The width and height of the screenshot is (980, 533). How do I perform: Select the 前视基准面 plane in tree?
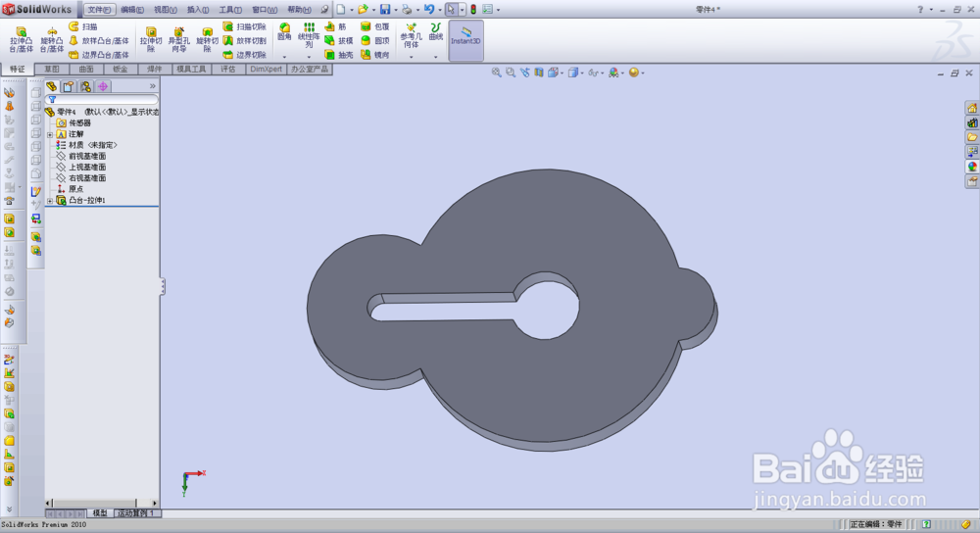tap(80, 156)
